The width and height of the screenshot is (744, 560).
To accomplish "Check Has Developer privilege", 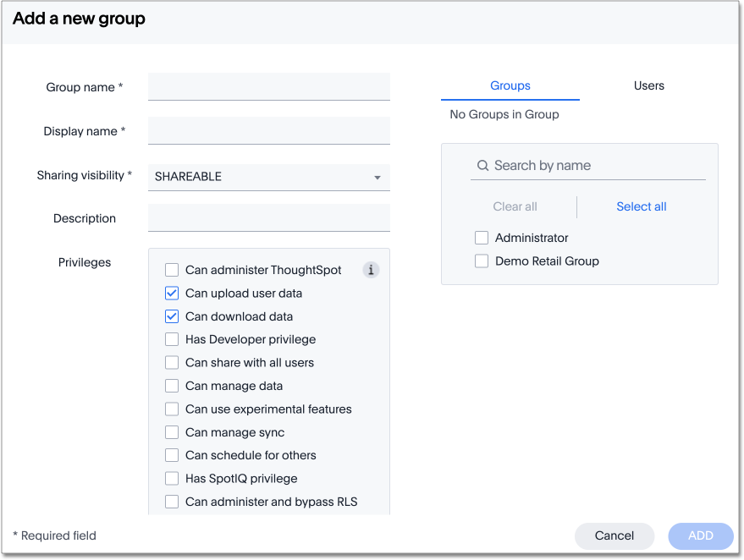I will (x=172, y=339).
